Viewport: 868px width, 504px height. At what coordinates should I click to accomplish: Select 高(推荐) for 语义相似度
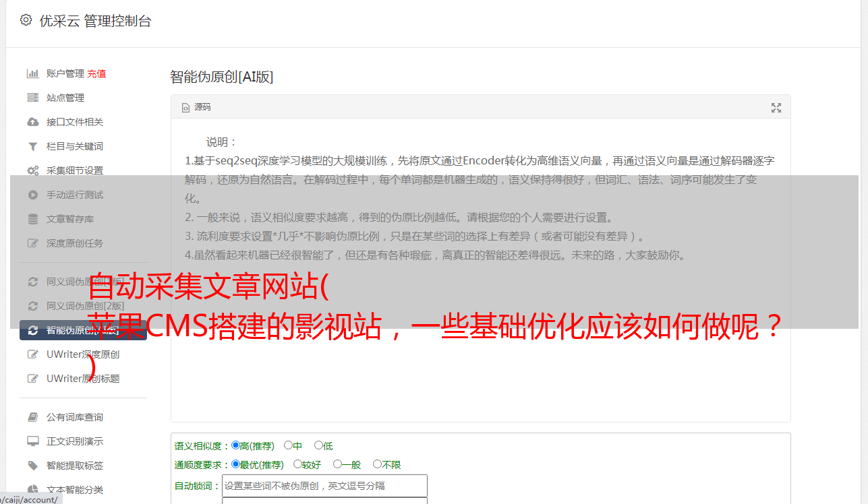[x=235, y=445]
